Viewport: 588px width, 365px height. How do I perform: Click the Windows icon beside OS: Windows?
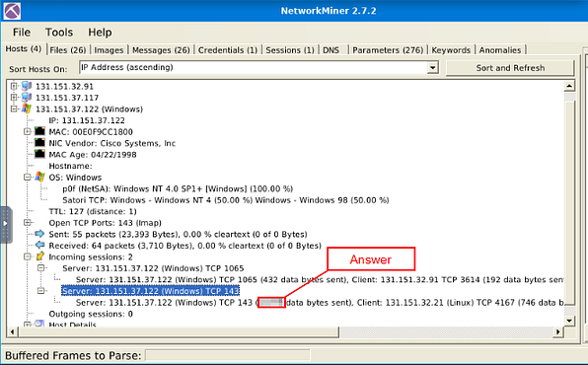[39, 177]
